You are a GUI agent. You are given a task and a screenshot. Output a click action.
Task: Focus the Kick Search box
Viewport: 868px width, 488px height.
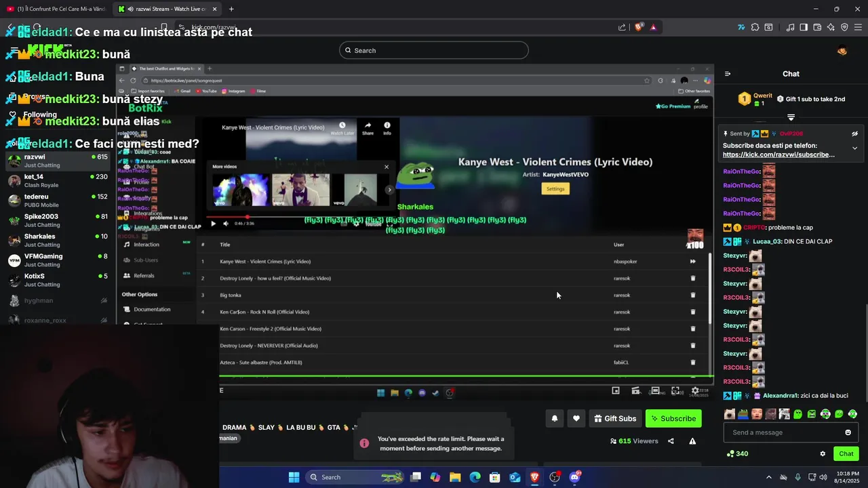[x=434, y=50]
